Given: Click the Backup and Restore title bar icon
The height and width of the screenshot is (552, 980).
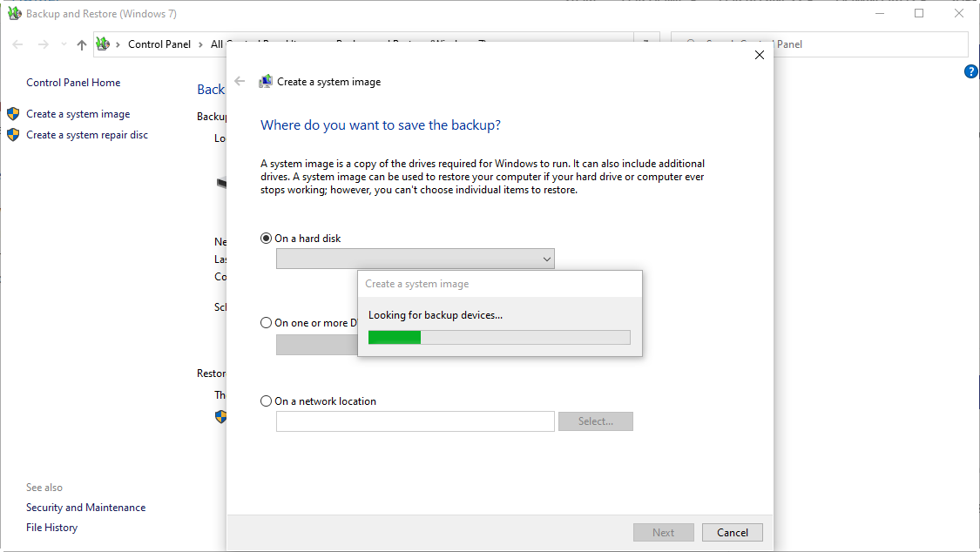Looking at the screenshot, I should 15,13.
